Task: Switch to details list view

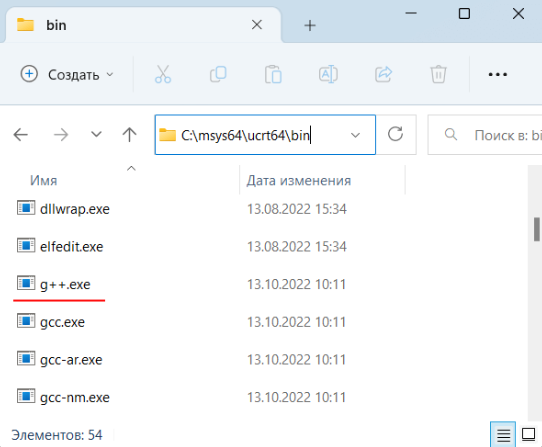Action: pos(503,434)
